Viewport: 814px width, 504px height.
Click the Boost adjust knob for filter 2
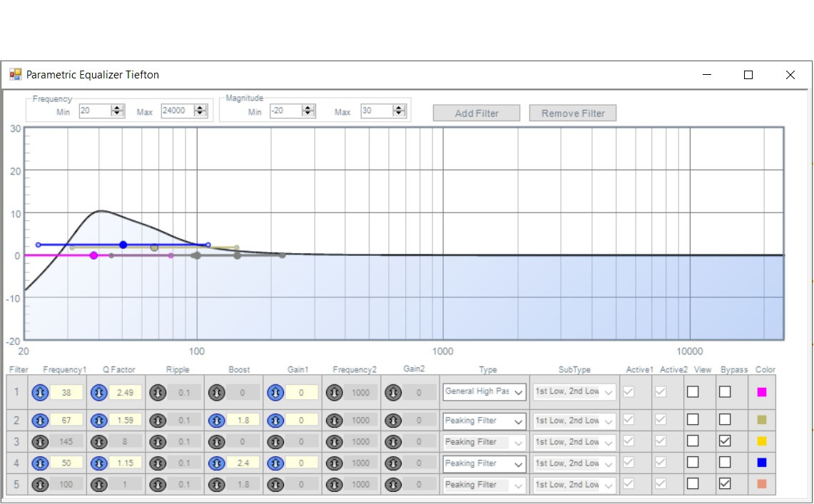tap(217, 421)
